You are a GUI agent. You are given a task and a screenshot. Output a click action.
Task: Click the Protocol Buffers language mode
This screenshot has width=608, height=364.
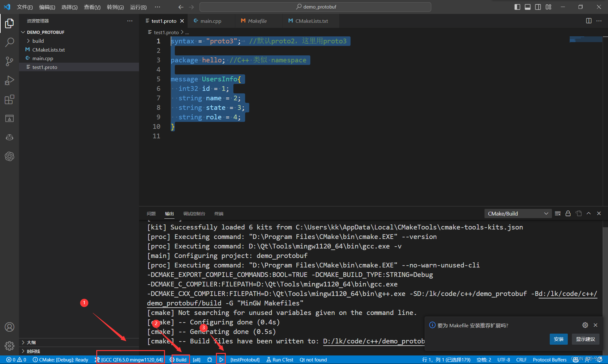pyautogui.click(x=549, y=360)
